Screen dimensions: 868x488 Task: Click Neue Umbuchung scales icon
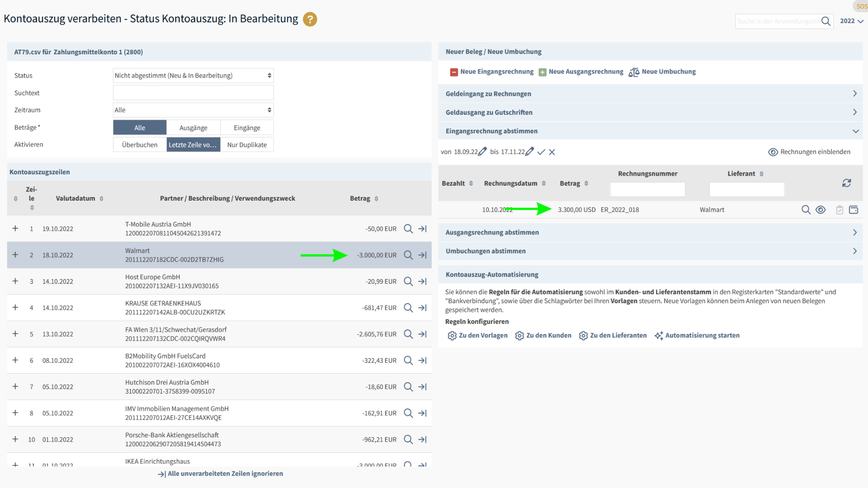634,72
